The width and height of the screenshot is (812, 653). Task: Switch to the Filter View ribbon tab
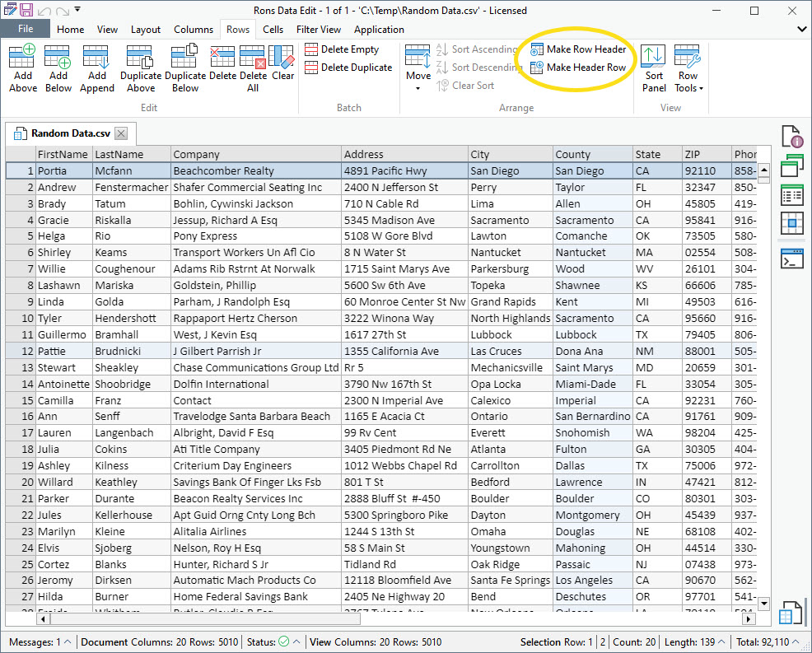pyautogui.click(x=319, y=30)
